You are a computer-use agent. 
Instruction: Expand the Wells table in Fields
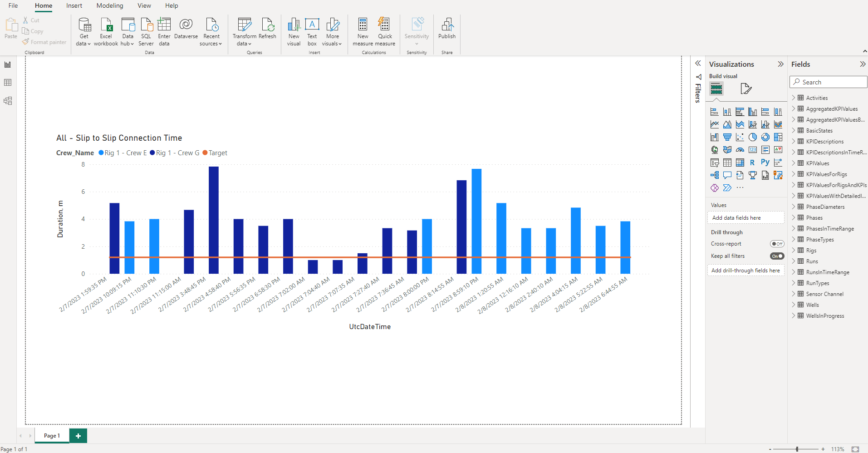(794, 305)
